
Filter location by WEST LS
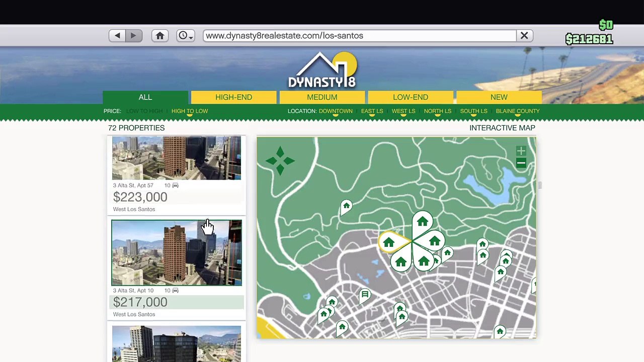[404, 111]
